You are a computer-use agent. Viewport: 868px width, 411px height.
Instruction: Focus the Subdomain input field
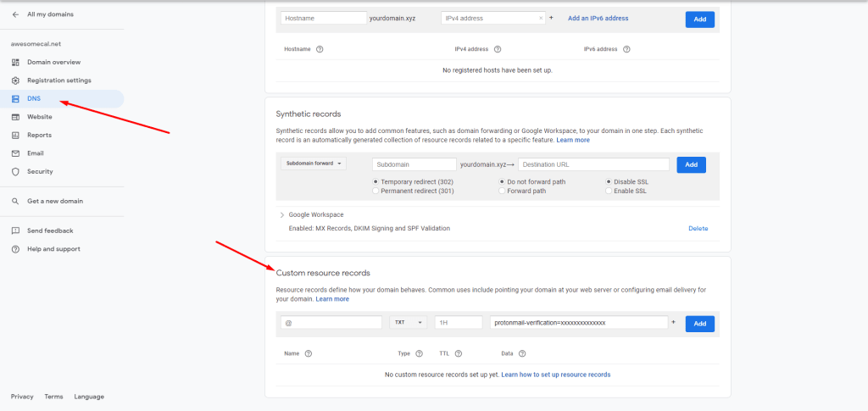click(415, 164)
